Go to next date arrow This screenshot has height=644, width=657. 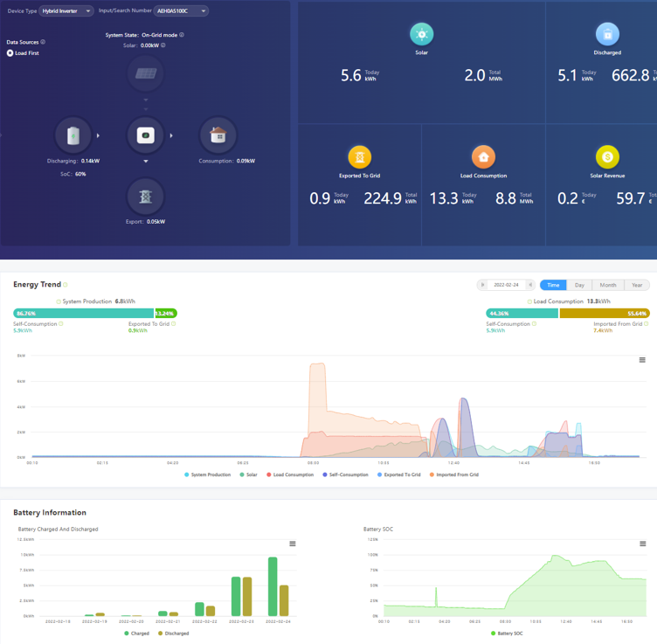pos(530,285)
